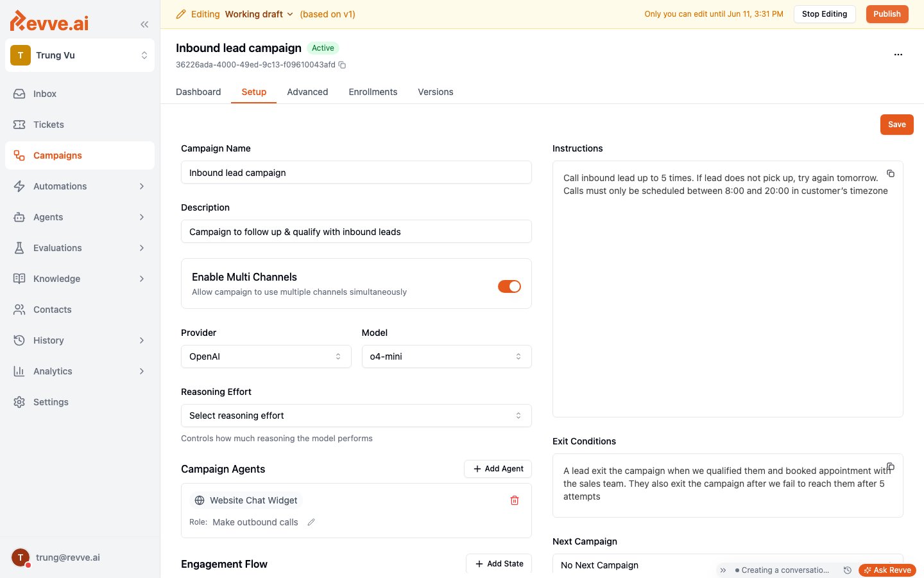Edit the Make outbound calls role

tap(311, 522)
